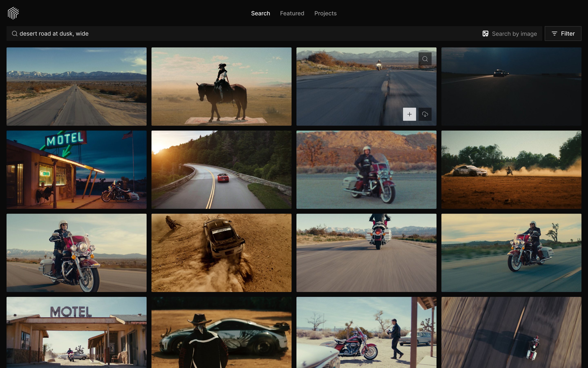
Task: Open the man walking with helmet by motorcycle thumbnail
Action: pyautogui.click(x=366, y=332)
